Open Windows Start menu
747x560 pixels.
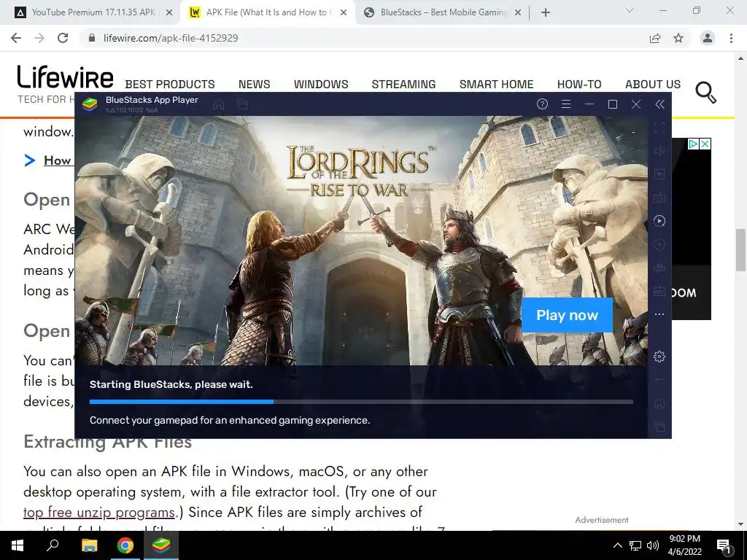(18, 545)
